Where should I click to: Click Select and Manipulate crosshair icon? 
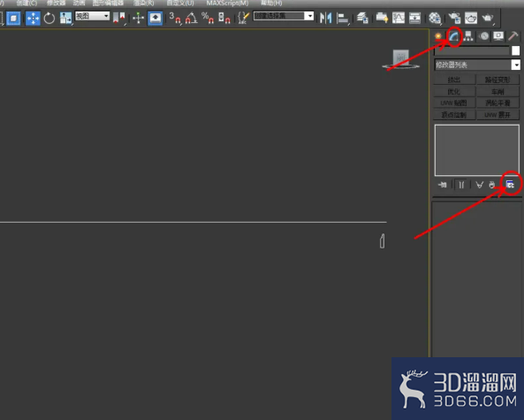[x=138, y=18]
